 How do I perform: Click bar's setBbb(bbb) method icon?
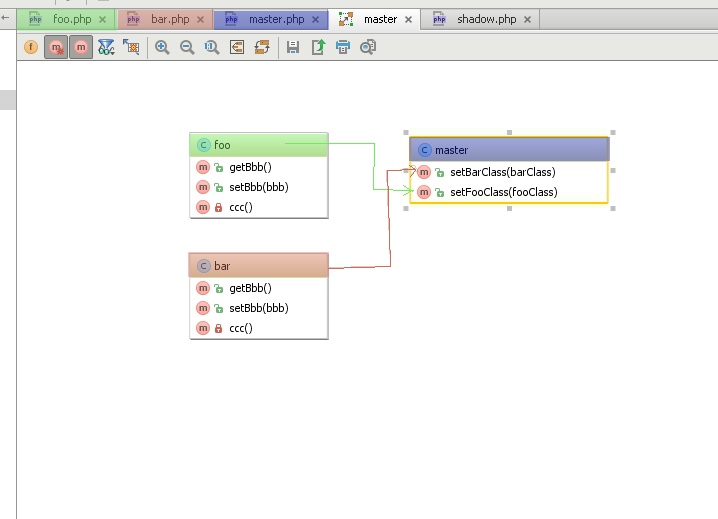[x=203, y=308]
